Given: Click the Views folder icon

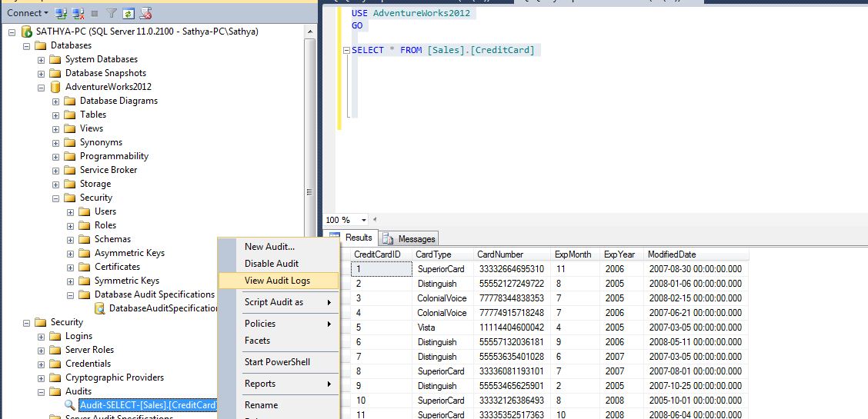Looking at the screenshot, I should click(70, 128).
